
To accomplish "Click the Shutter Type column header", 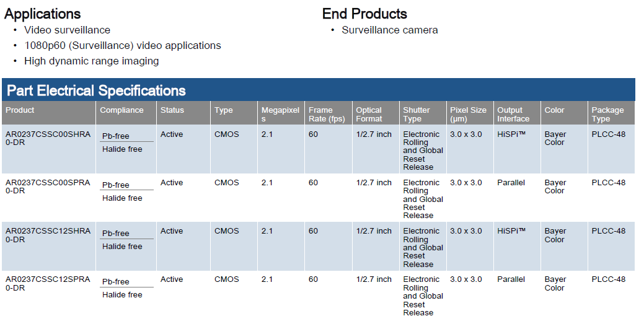I will tap(416, 114).
